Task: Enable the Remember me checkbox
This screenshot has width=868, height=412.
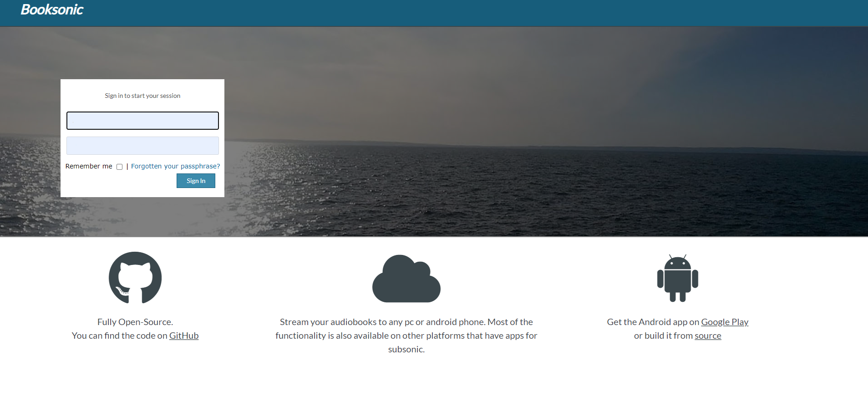Action: [119, 167]
